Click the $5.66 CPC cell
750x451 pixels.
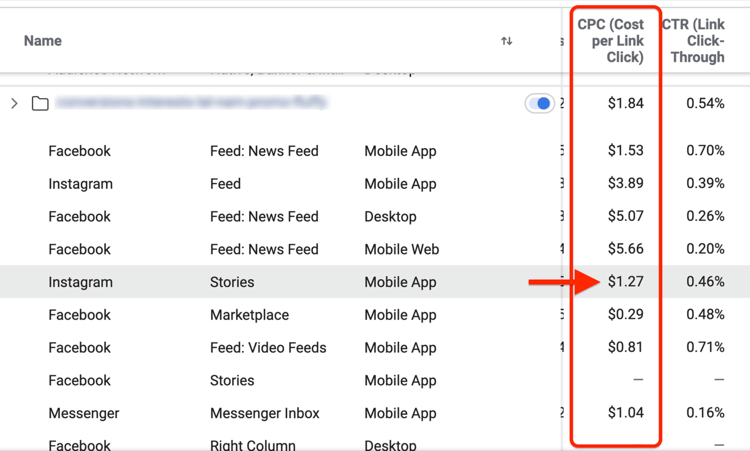tap(626, 249)
